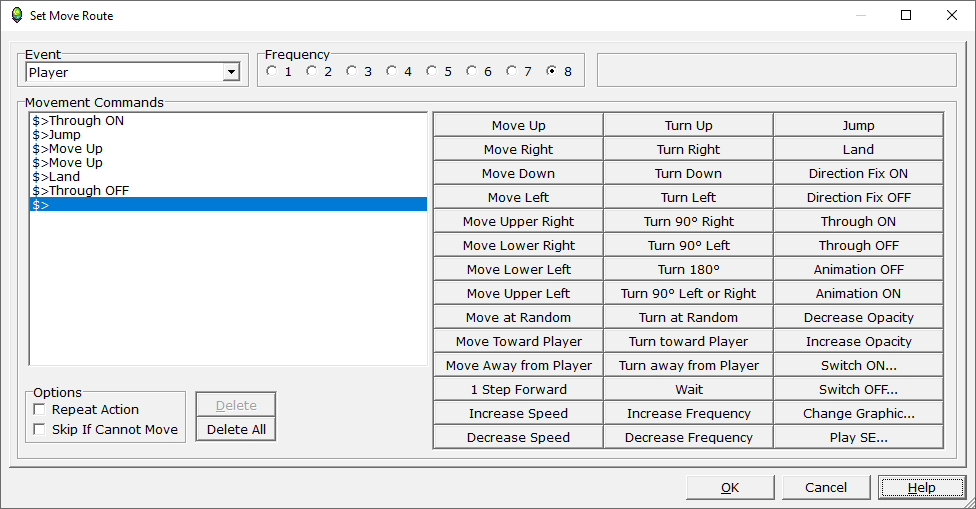Add Turn 90° Right command

pyautogui.click(x=688, y=222)
